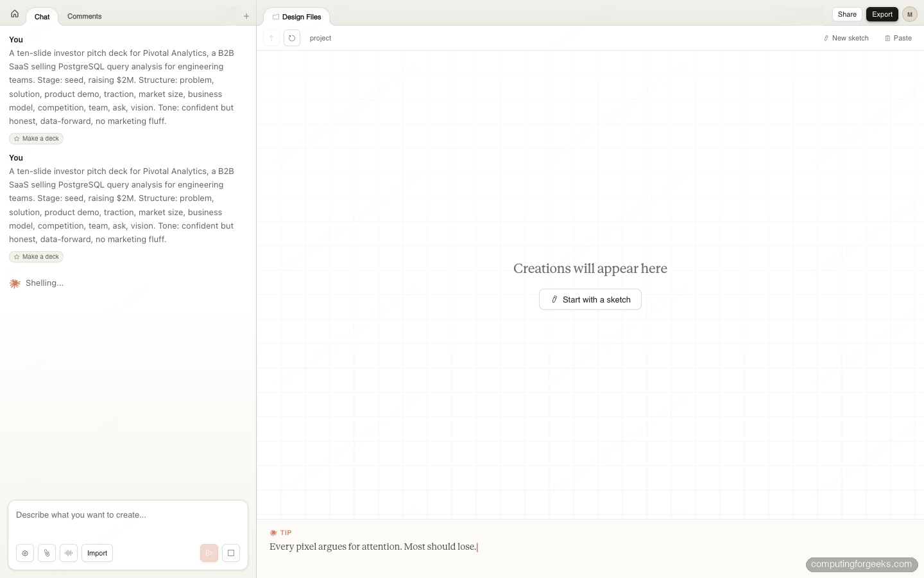
Task: Click the upload arrow icon near project name
Action: [x=271, y=38]
